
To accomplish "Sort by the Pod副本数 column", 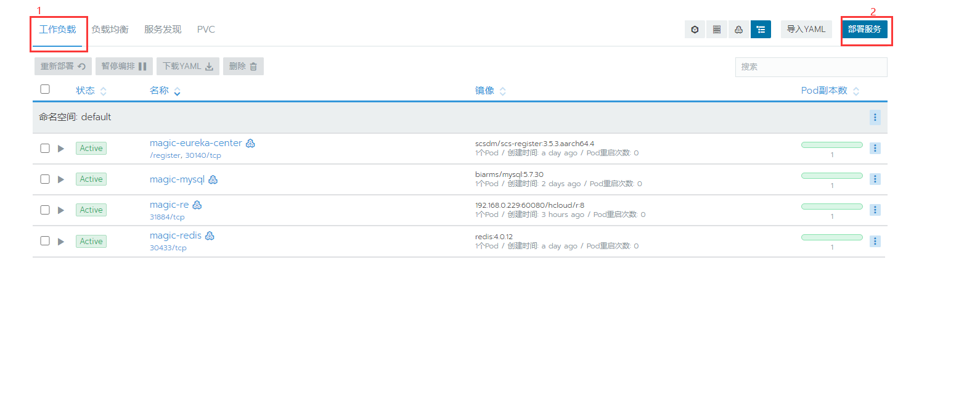I will coord(830,91).
